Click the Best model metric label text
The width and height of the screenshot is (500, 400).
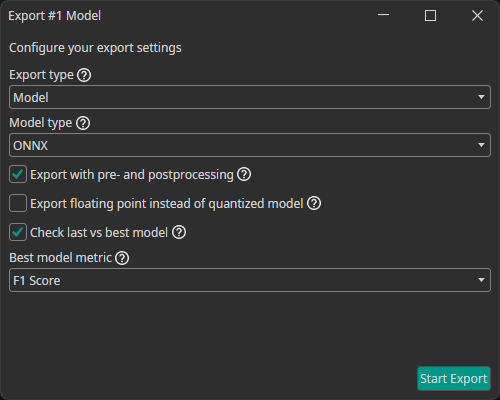[60, 258]
